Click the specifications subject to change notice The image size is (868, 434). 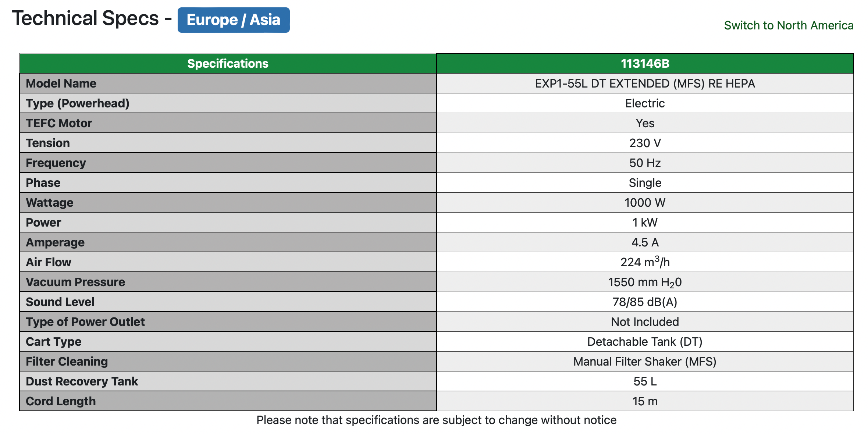[x=436, y=420]
